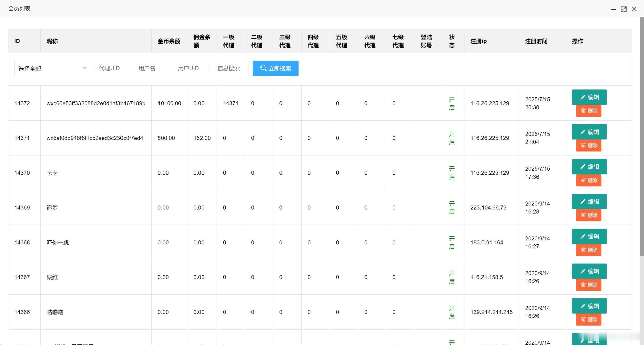Click the pencil edit icon for member 14372
Image resolution: width=644 pixels, height=345 pixels.
pyautogui.click(x=583, y=97)
